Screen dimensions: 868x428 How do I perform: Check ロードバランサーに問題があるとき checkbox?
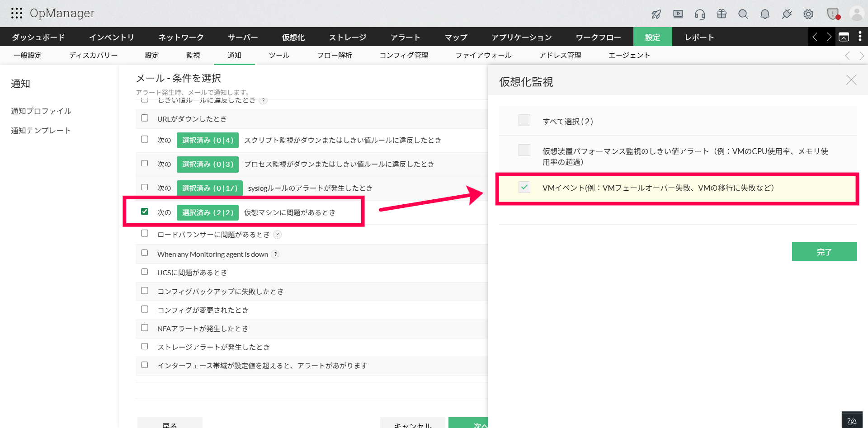(145, 233)
